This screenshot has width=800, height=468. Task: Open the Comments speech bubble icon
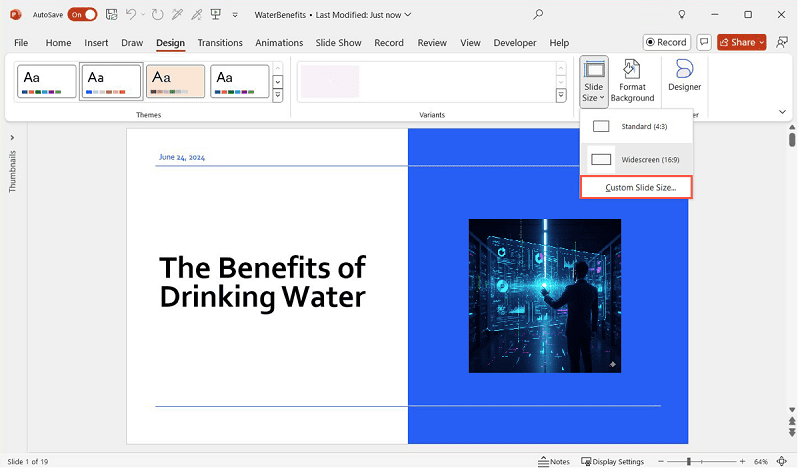tap(704, 42)
